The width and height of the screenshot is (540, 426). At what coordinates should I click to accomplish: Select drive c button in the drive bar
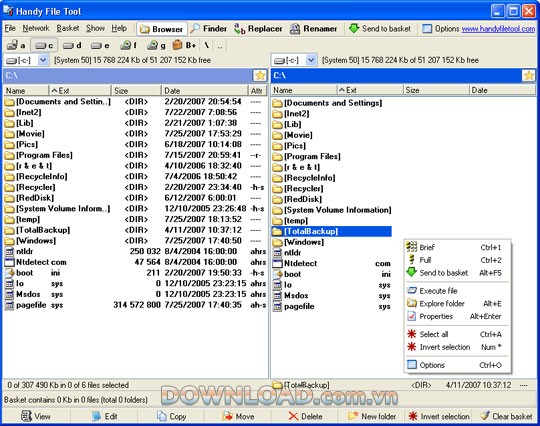coord(44,45)
